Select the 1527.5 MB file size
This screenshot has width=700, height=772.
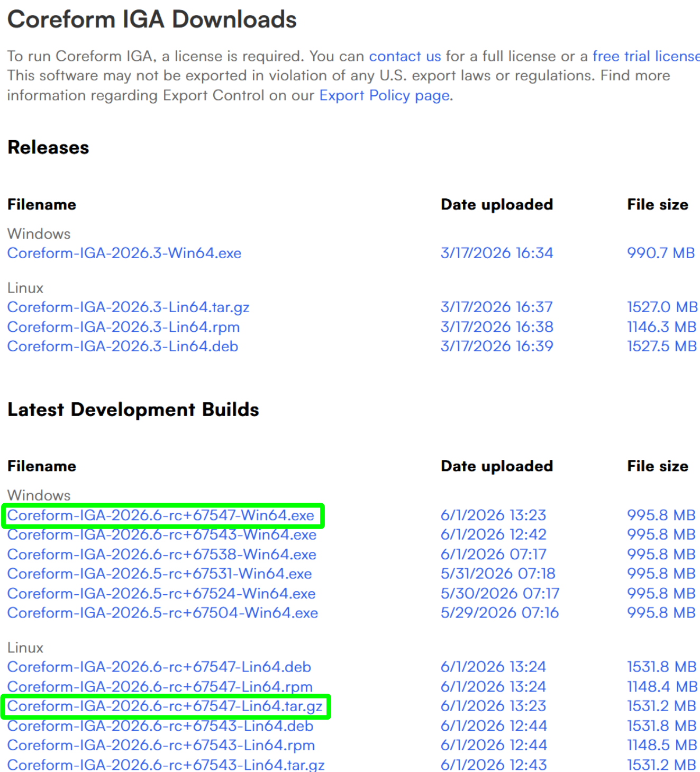coord(662,346)
